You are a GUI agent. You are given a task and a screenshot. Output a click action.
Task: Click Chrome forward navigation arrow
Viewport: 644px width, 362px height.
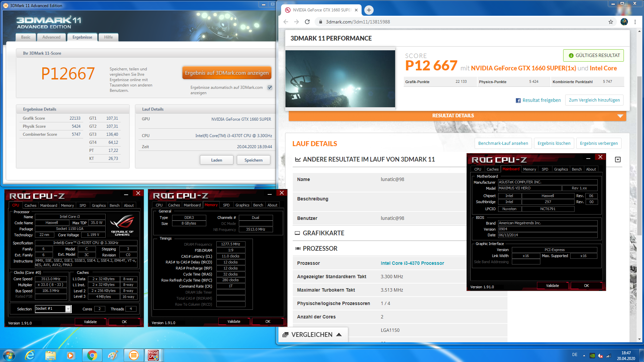tap(297, 22)
